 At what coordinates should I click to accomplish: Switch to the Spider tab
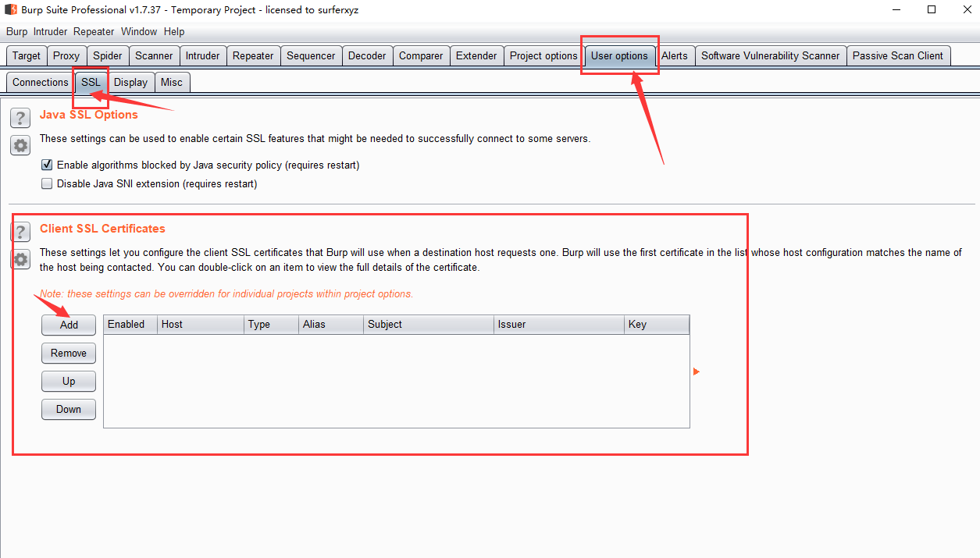coord(108,56)
